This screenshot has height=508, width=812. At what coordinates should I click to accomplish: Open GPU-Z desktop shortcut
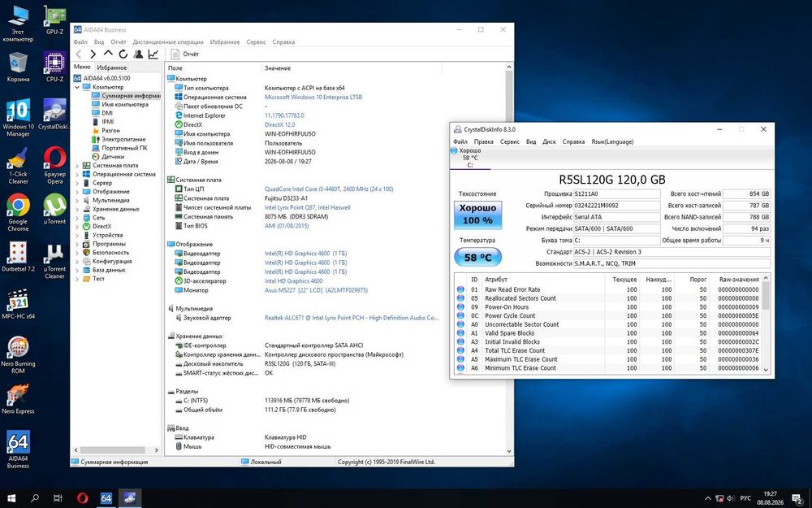(54, 21)
